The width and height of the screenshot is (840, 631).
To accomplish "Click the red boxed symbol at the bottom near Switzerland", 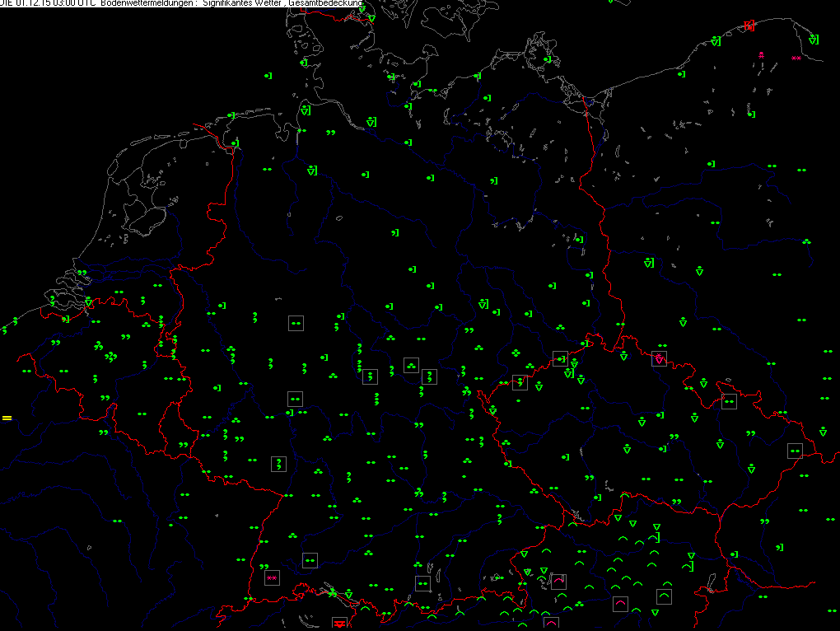I will point(339,624).
